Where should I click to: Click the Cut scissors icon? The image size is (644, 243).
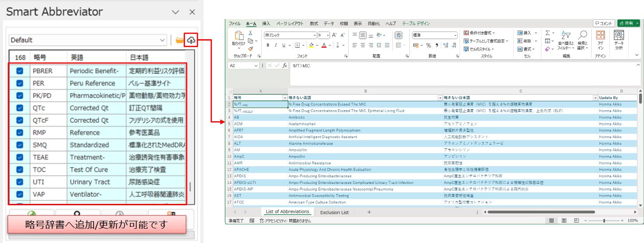pyautogui.click(x=251, y=33)
